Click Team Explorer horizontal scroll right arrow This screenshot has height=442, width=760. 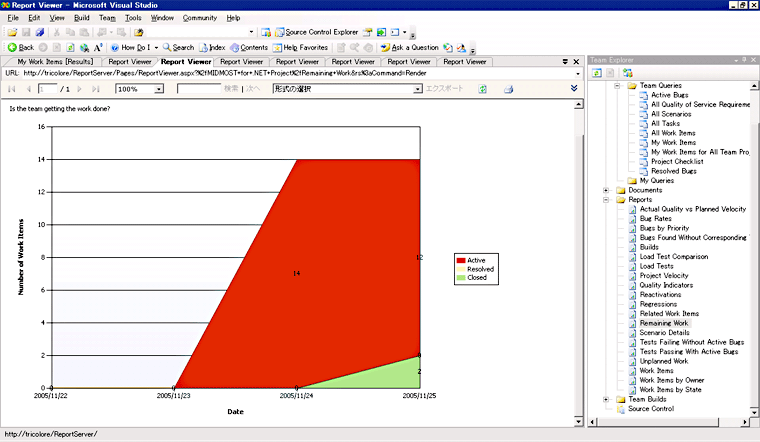pyautogui.click(x=745, y=422)
